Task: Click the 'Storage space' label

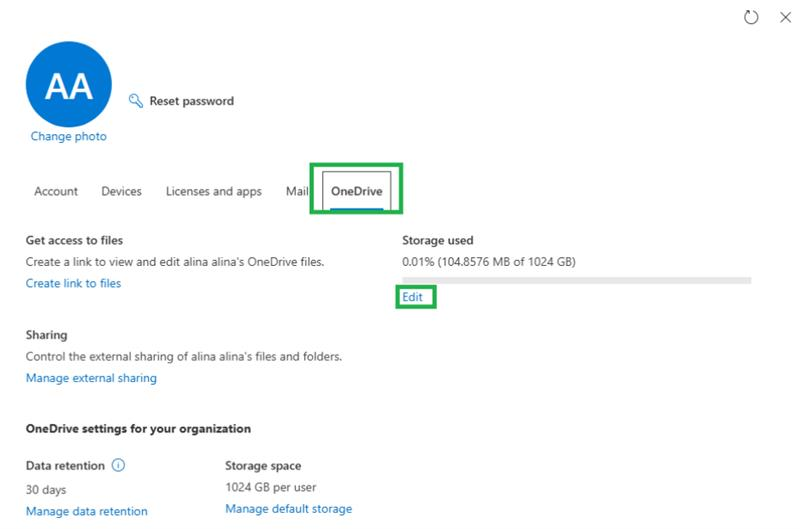Action: 263,466
